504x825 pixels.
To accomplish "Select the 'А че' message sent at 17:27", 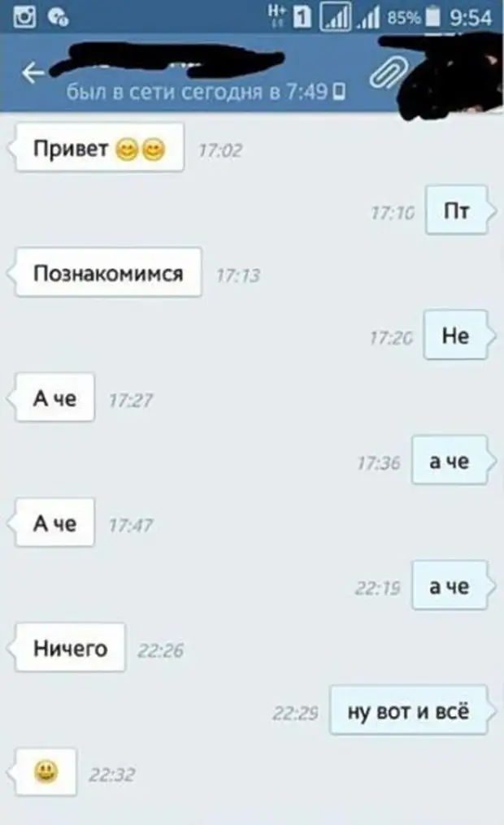I will pos(55,397).
